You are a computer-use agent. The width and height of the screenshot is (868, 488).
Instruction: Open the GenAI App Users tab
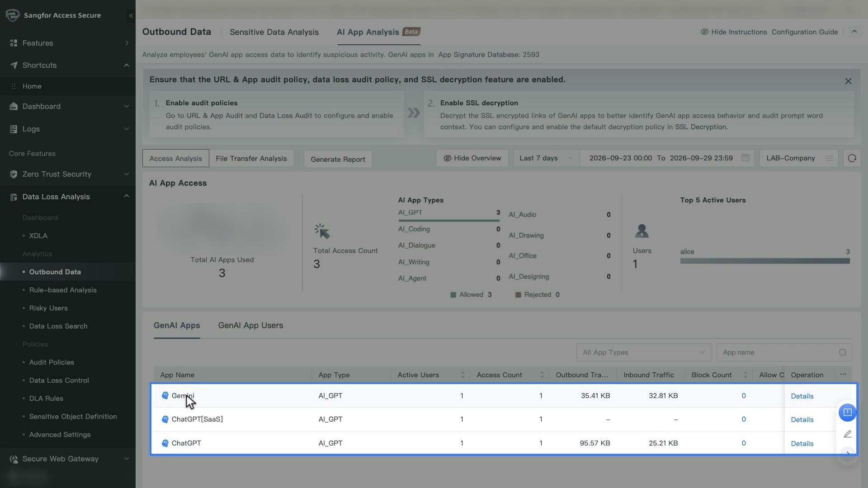tap(250, 325)
